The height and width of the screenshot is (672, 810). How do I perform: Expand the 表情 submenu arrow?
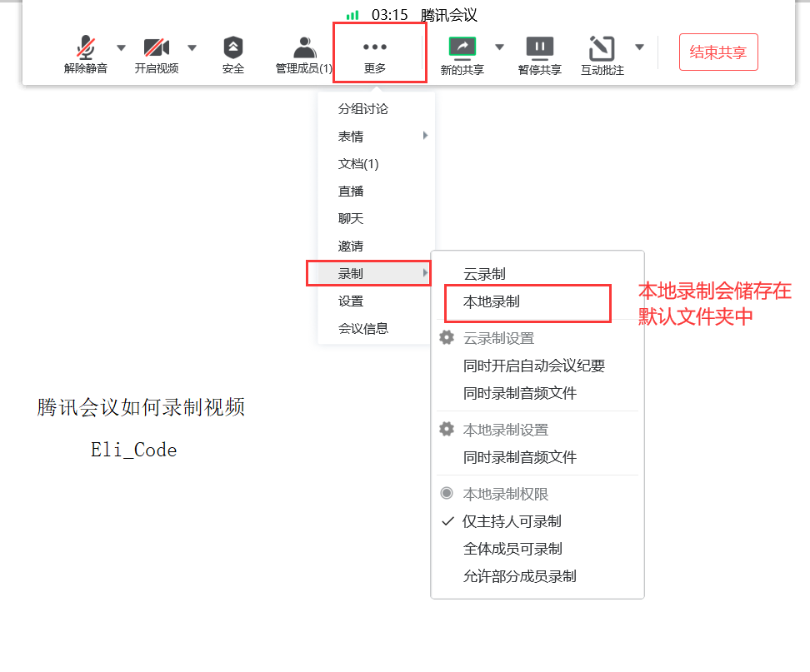pyautogui.click(x=425, y=136)
